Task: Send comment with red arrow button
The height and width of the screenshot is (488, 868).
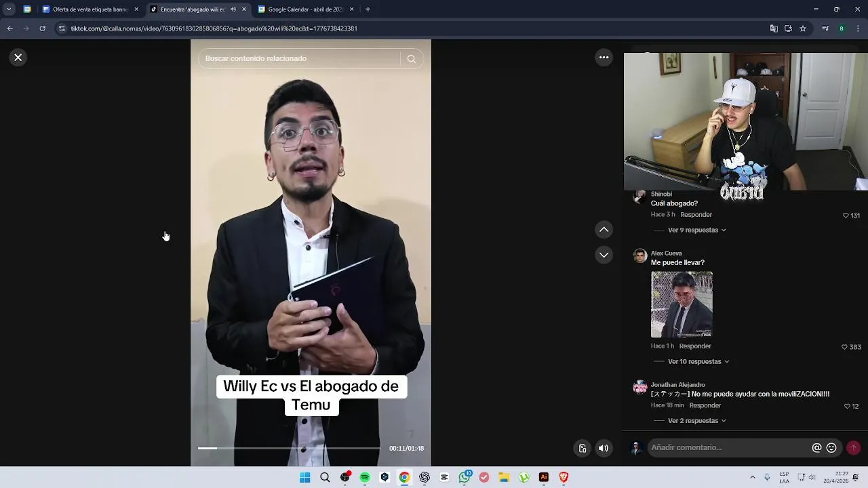Action: (853, 448)
